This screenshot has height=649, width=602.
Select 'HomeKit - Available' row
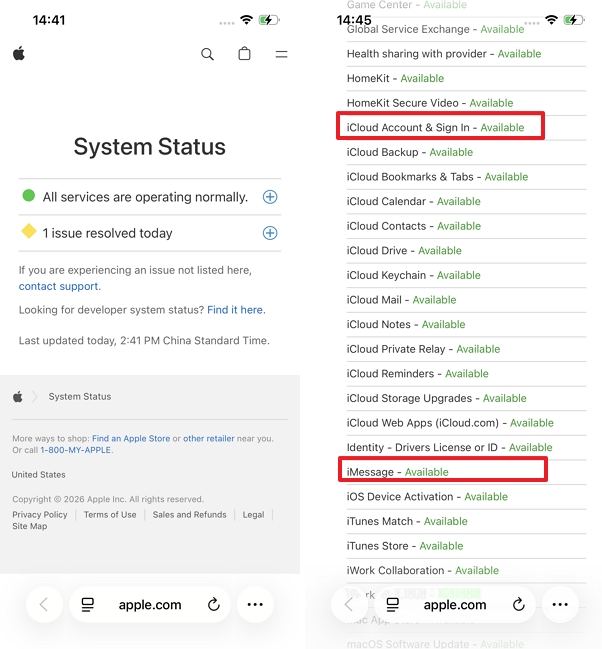coord(467,78)
